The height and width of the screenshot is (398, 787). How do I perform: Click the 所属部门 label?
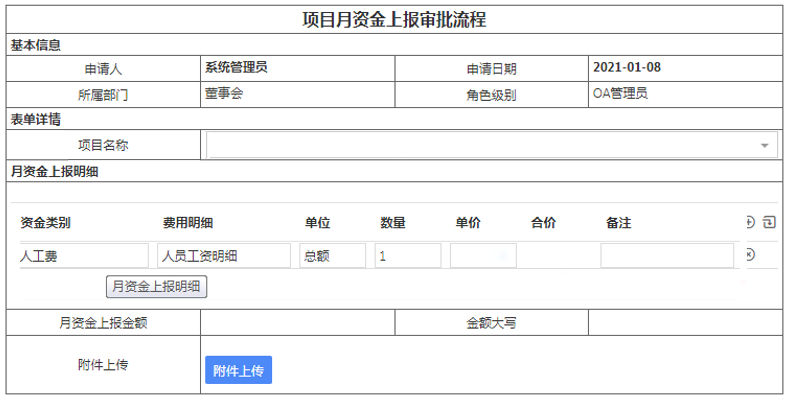pyautogui.click(x=103, y=95)
